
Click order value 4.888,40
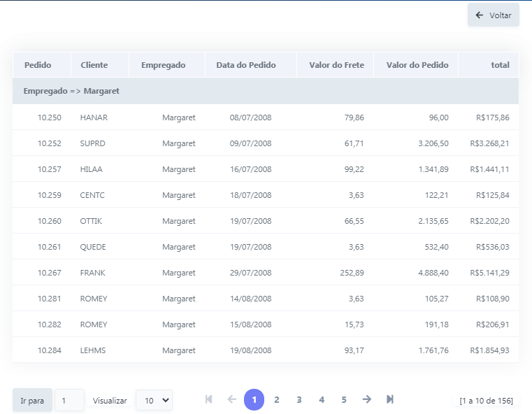433,273
